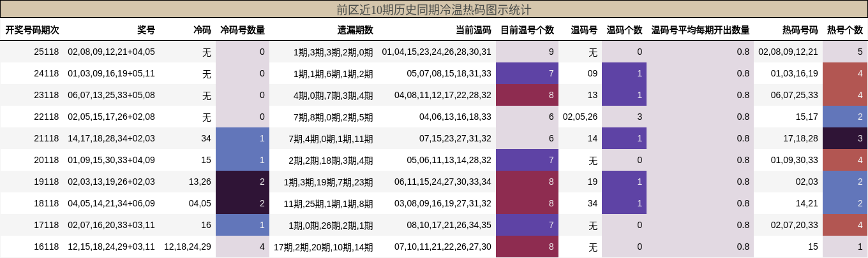868x258 pixels.
Task: Select hot codes 17,18,28
Action: (800, 138)
